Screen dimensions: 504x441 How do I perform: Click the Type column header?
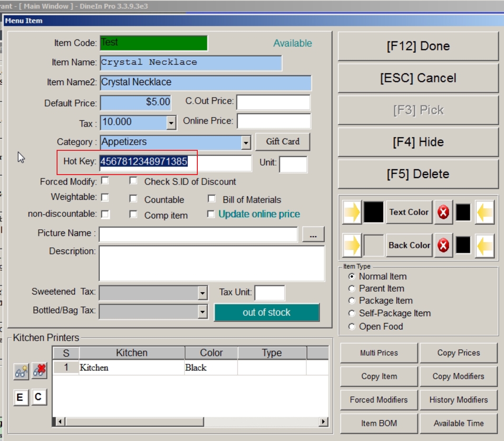(x=272, y=353)
